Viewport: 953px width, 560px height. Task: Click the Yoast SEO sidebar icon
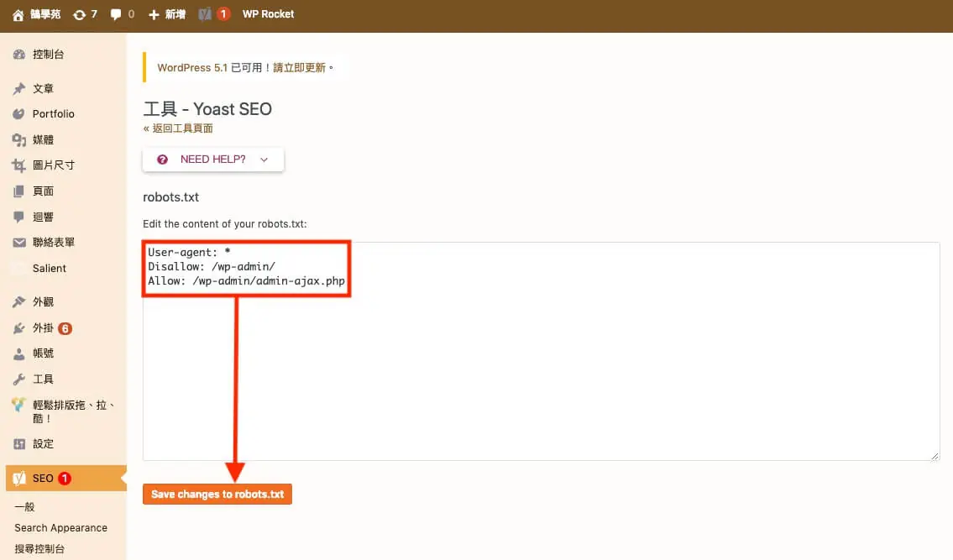click(18, 479)
